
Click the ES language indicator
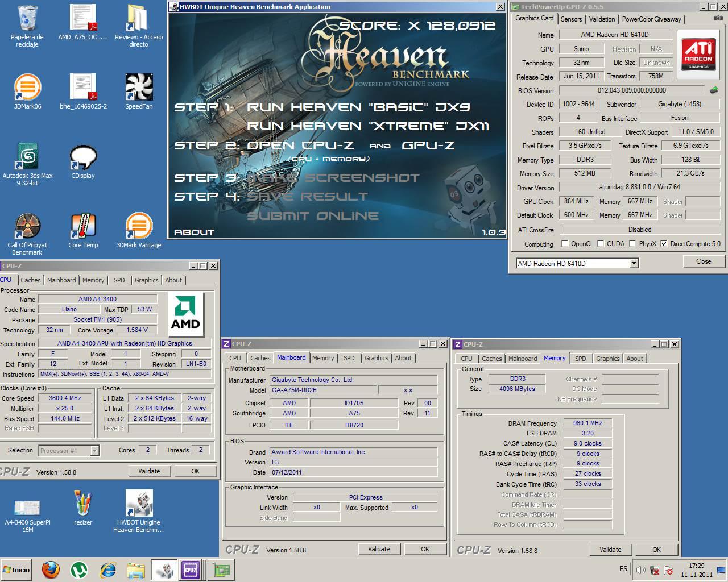(x=623, y=569)
